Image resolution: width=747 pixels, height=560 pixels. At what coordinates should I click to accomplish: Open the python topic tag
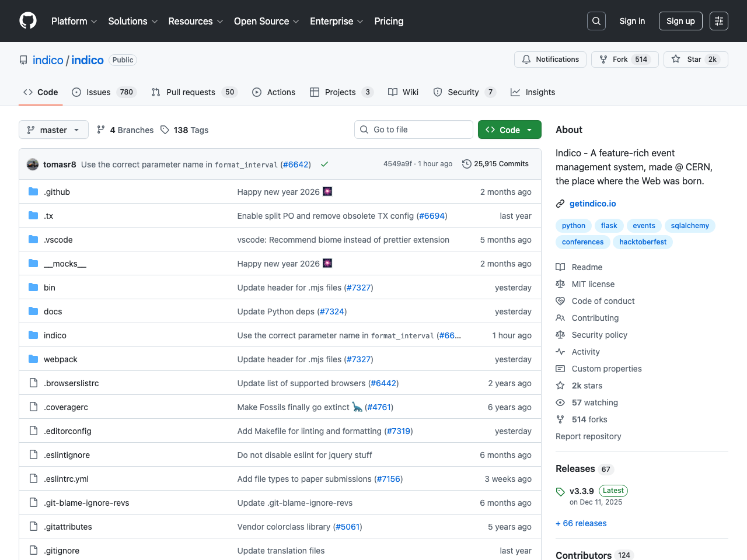pyautogui.click(x=573, y=226)
